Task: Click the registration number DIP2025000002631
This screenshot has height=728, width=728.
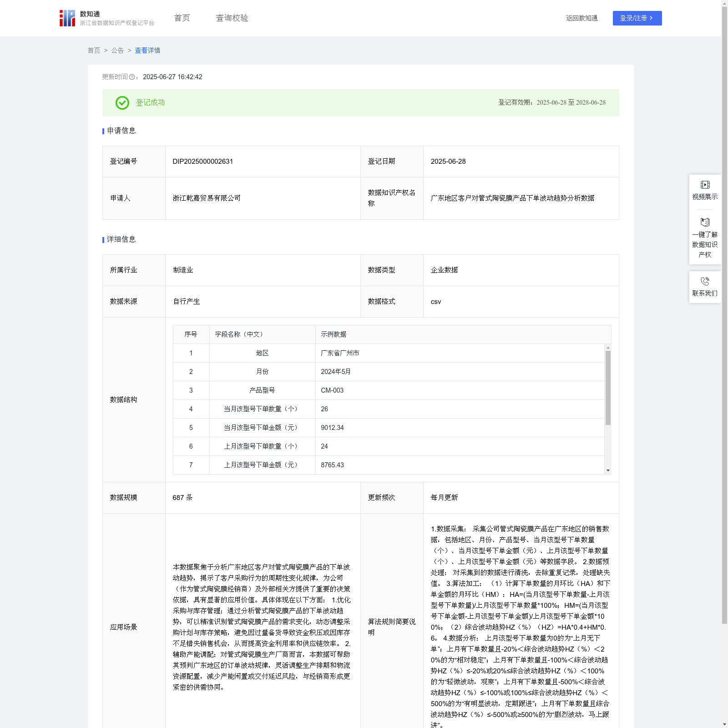Action: 203,162
